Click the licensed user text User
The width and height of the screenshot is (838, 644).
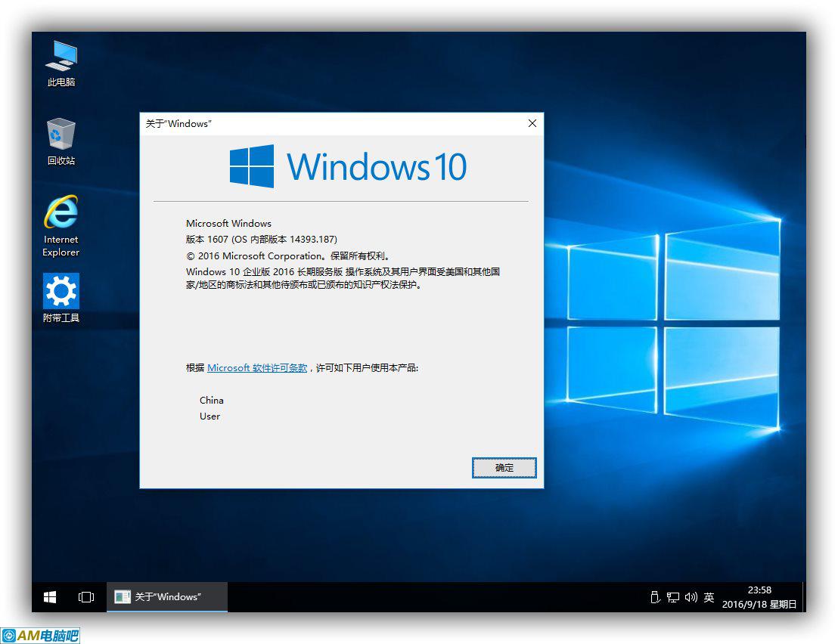point(209,416)
